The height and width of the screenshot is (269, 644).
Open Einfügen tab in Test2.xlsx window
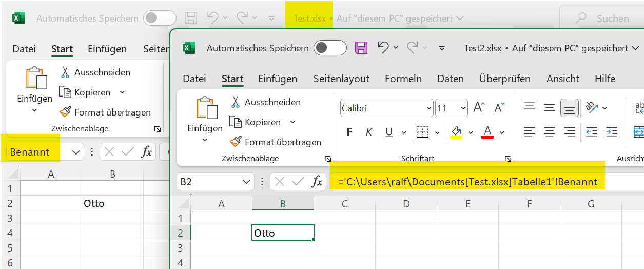pos(278,79)
